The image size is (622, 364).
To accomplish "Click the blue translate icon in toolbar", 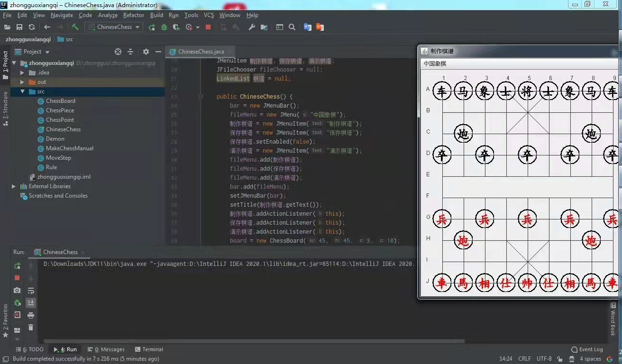I will tap(308, 27).
